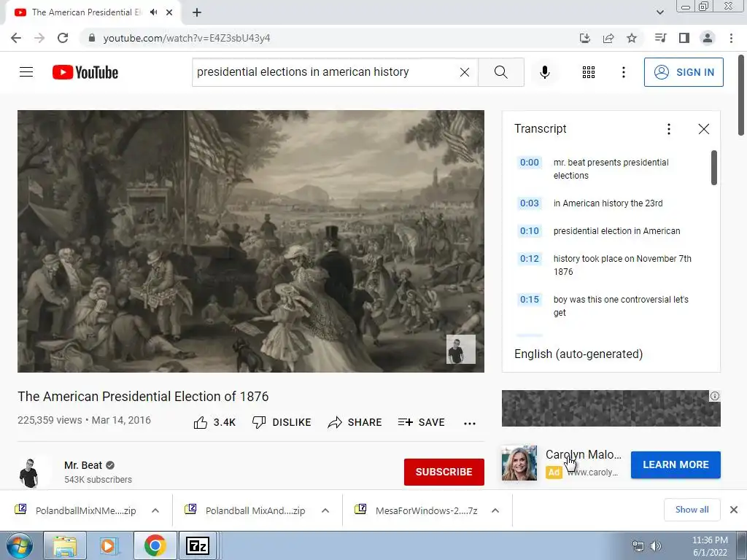Jump to transcript timestamp 0:03
Viewport: 747px width, 560px height.
click(x=530, y=203)
